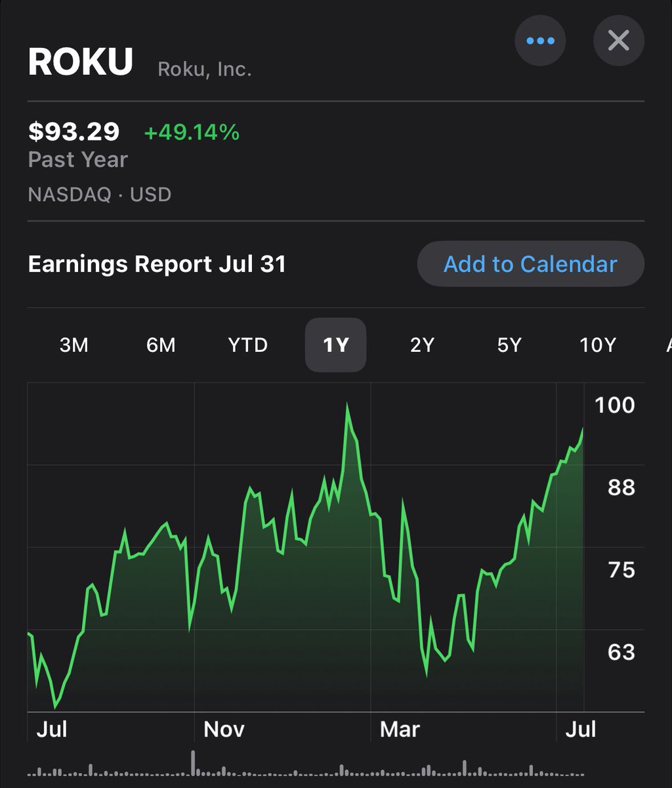Click the 100 price axis label

coord(615,405)
